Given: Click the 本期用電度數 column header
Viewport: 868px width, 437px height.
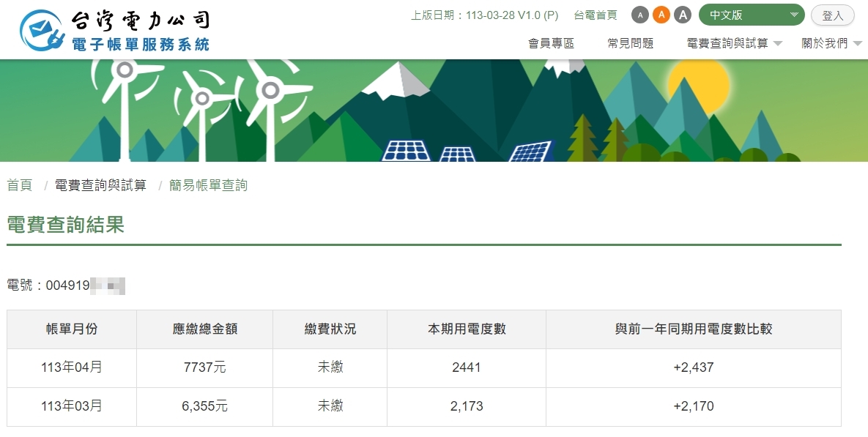Looking at the screenshot, I should click(x=466, y=329).
